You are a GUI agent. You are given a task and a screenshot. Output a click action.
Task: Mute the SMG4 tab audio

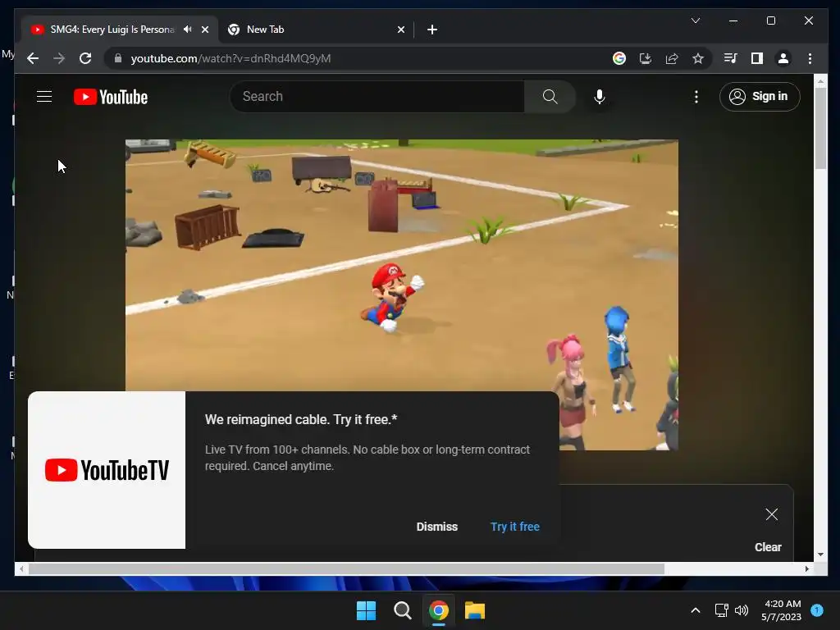(x=188, y=30)
